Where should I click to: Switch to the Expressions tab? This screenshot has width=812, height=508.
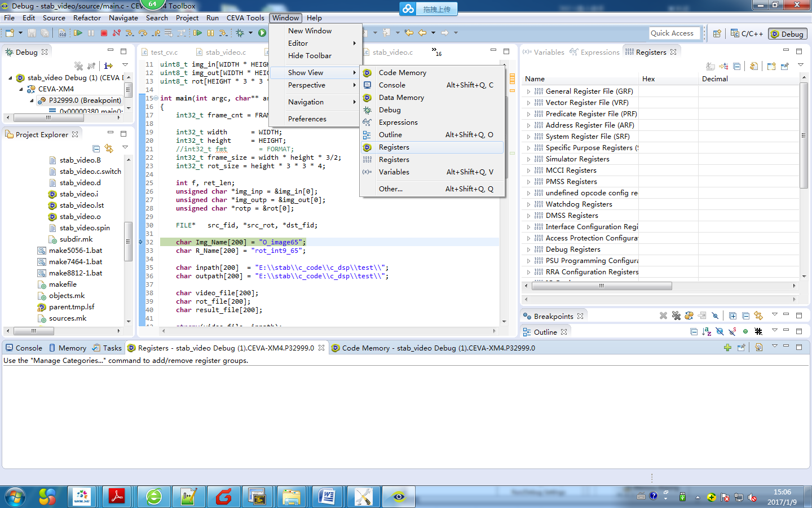tap(599, 52)
